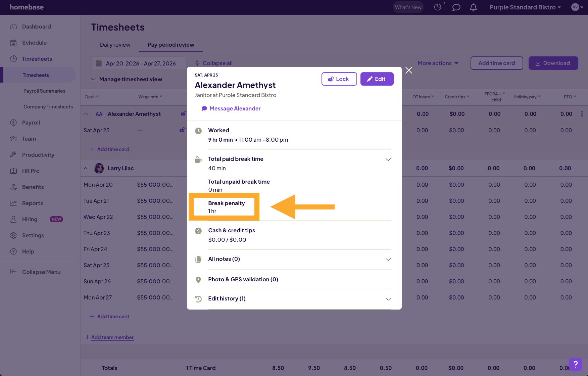Screen dimensions: 588x376
Task: Close the time card detail dialog
Action: [409, 70]
